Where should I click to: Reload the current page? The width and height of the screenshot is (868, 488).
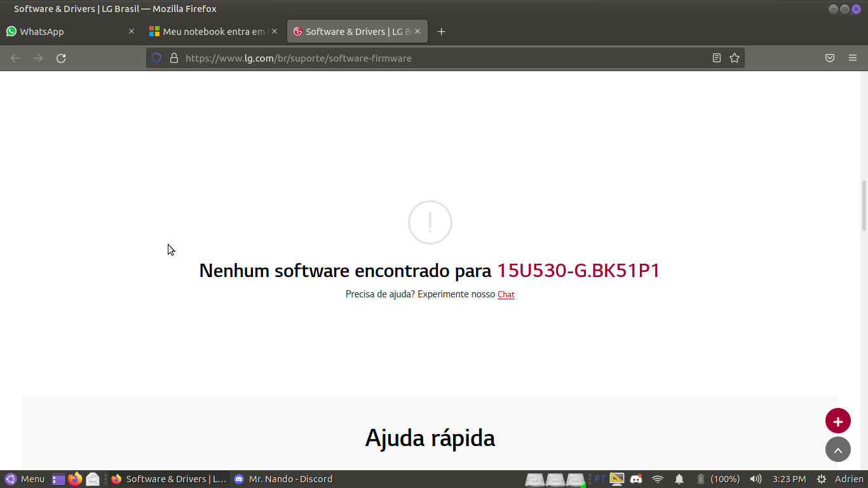click(61, 58)
